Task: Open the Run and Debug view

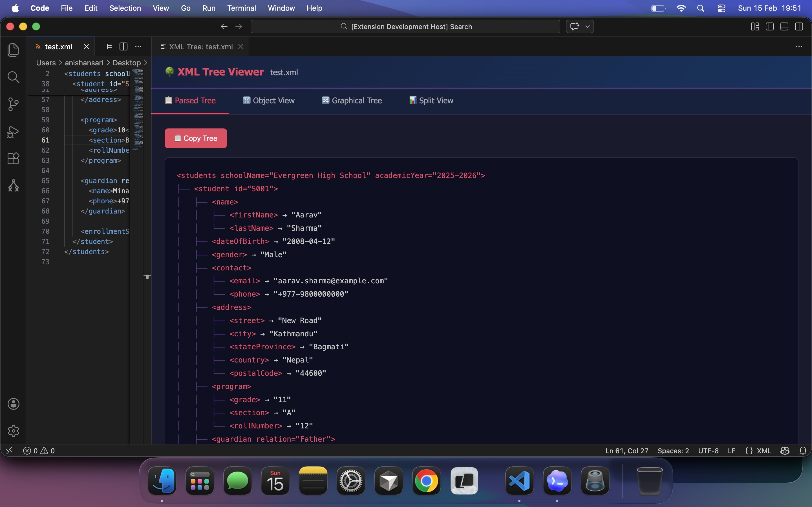Action: click(14, 132)
